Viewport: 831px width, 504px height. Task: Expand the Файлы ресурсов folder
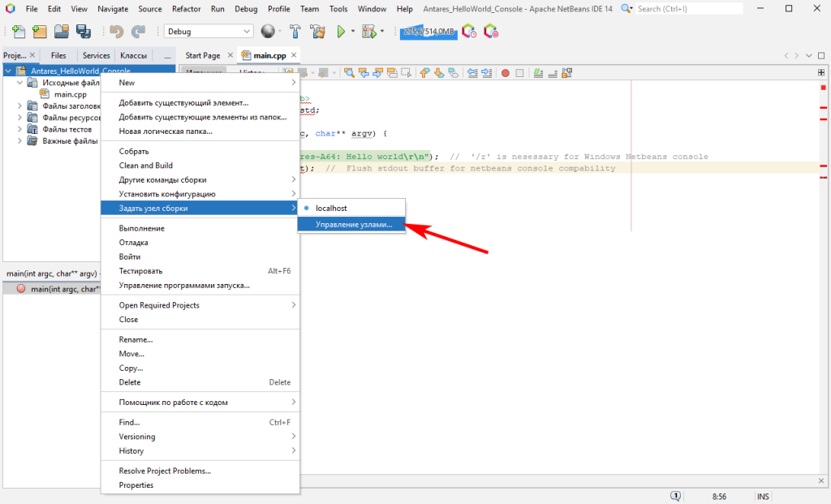20,118
